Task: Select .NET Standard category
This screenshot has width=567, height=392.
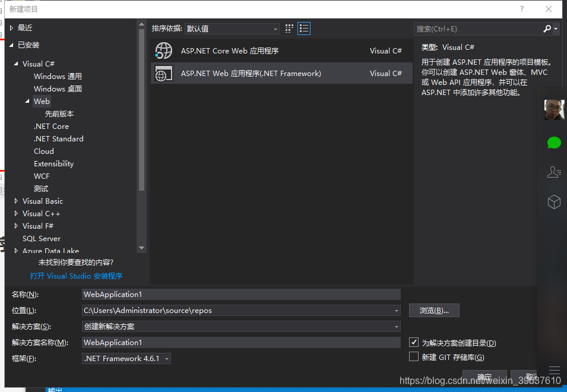Action: click(59, 139)
